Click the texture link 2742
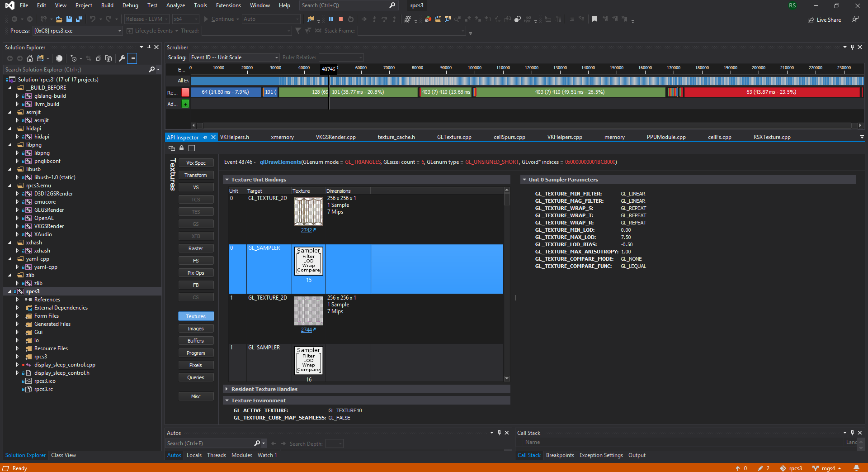This screenshot has height=472, width=868. click(x=307, y=230)
